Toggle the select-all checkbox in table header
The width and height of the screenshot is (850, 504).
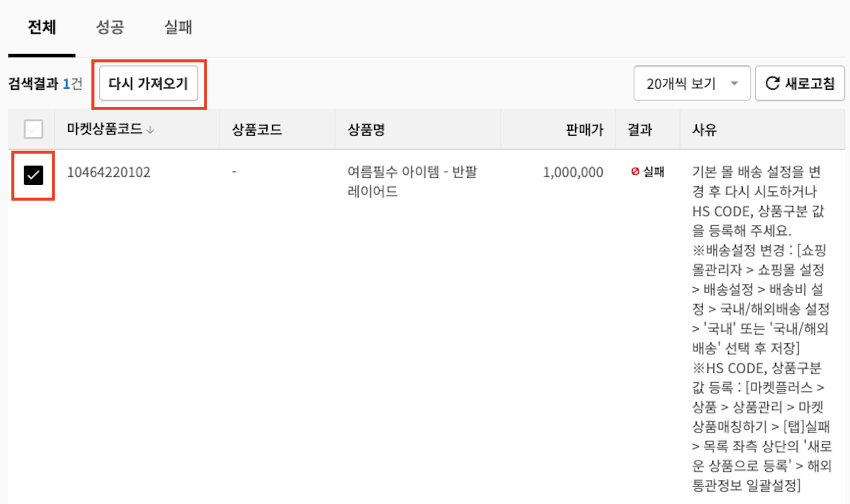tap(33, 129)
